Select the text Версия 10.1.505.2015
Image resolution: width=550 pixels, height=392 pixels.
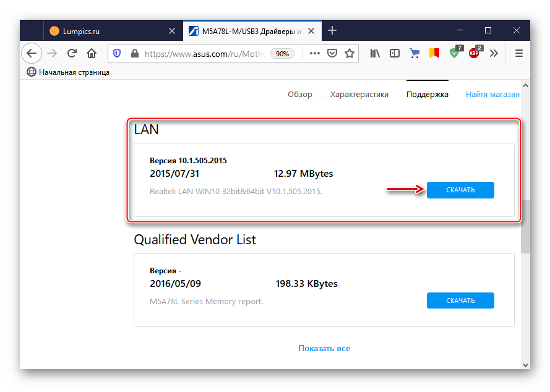pos(188,161)
